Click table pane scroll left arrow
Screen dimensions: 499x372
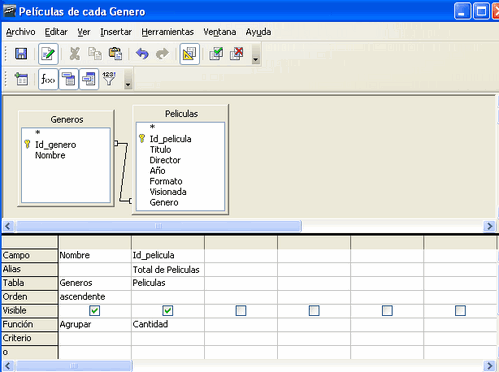[8, 226]
